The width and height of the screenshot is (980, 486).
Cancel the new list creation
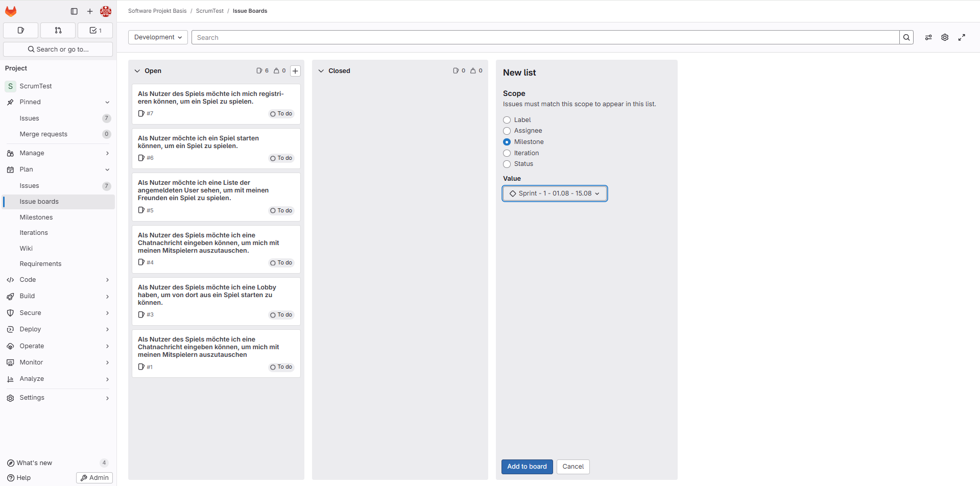[573, 467]
